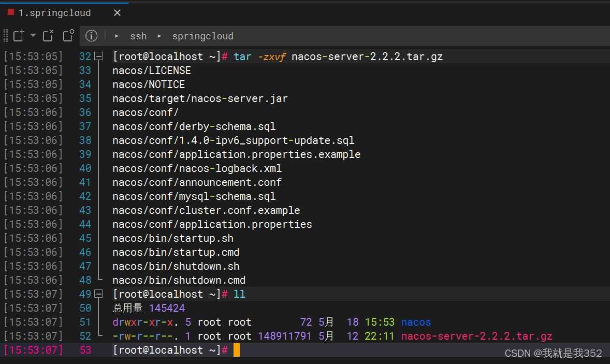Click nacos/LICENSE output line
610x364 pixels.
point(152,71)
